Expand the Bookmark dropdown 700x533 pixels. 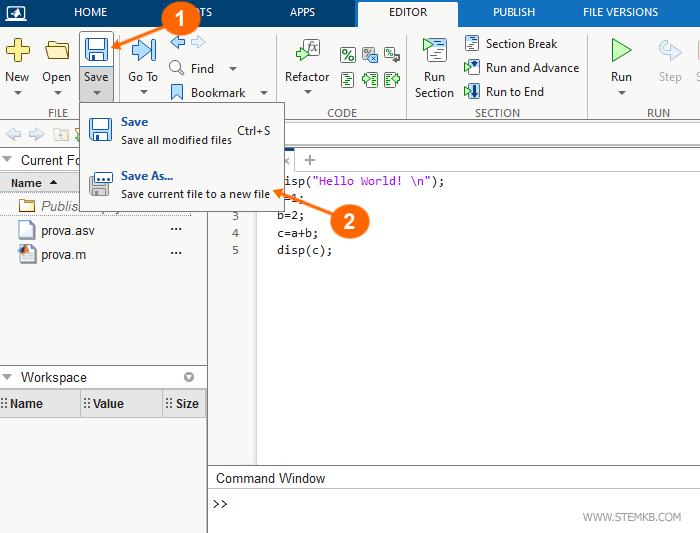point(264,93)
